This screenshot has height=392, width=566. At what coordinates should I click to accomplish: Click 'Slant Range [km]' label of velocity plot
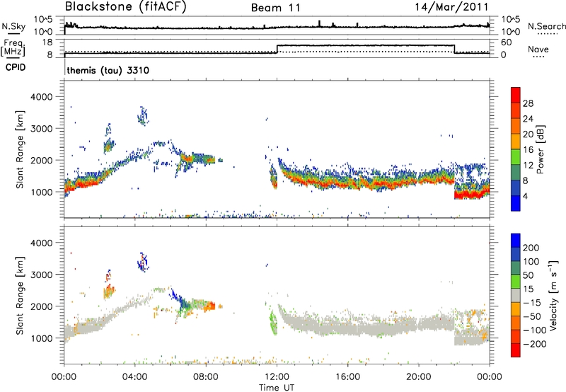click(21, 296)
